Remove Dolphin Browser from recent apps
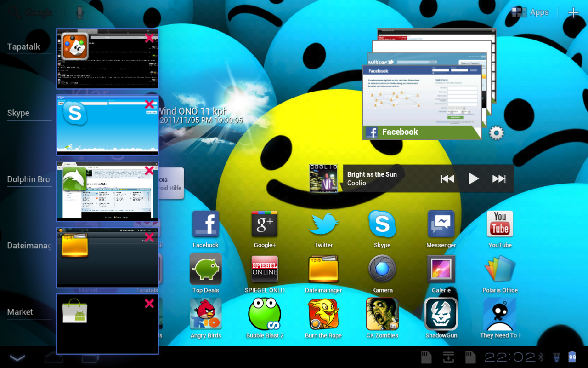 [149, 171]
